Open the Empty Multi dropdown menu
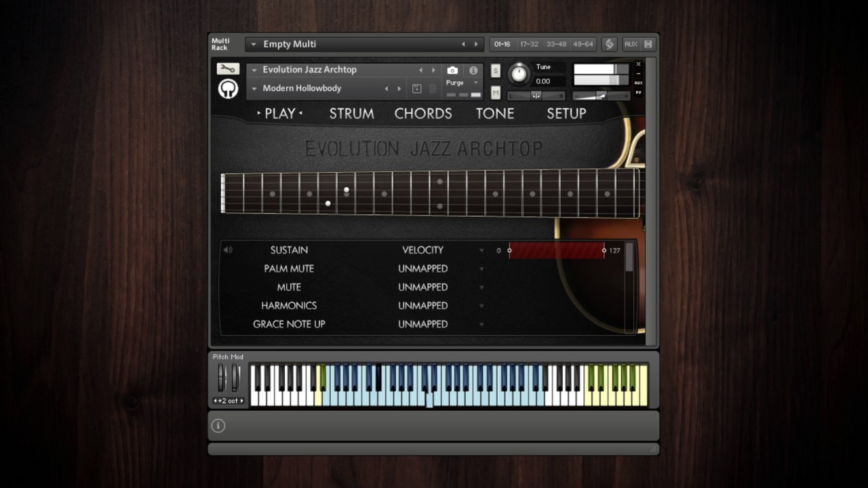Screen dimensions: 868x488 [254, 44]
